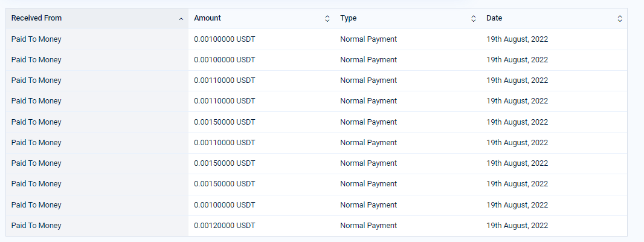Viewport: 644px width, 242px height.
Task: Select the first 0.00150000 USDT amount
Action: click(225, 122)
